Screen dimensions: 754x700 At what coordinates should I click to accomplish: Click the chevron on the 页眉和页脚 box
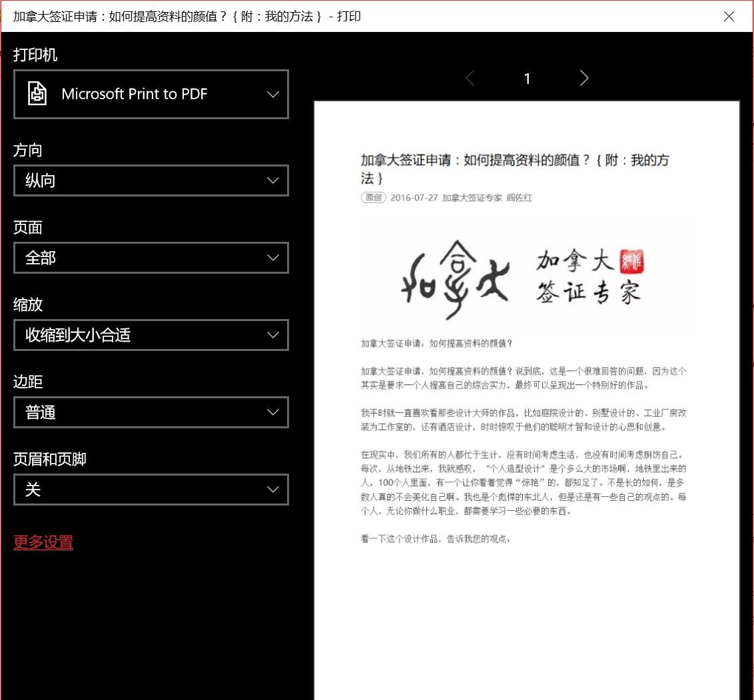coord(272,490)
